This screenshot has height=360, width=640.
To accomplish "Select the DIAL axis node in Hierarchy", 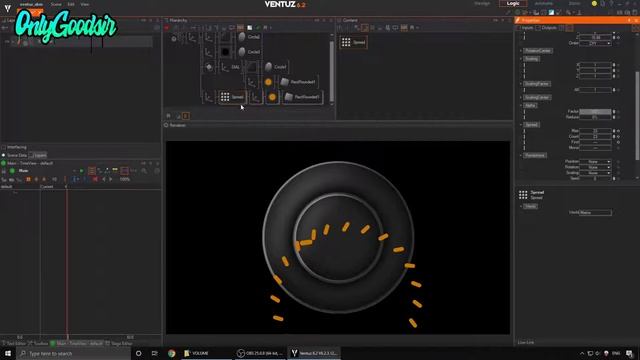I will [x=231, y=67].
